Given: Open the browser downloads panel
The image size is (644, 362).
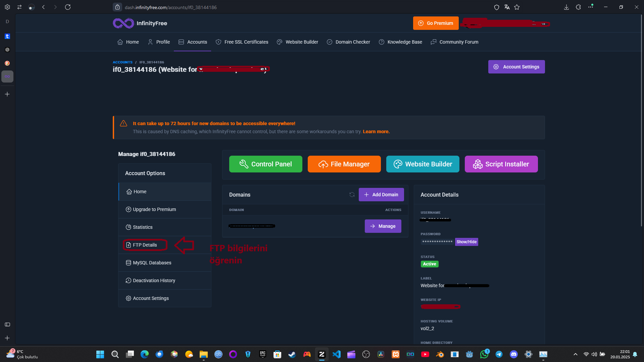Looking at the screenshot, I should (566, 7).
